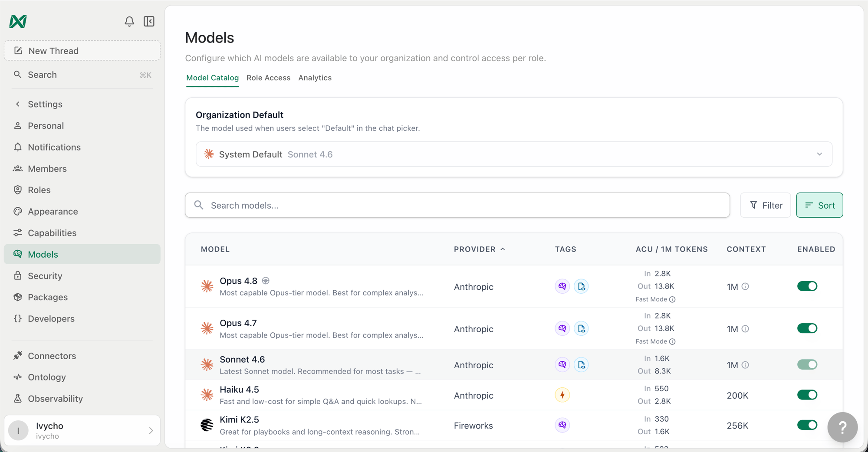Click Opus 4.8 document tag icon

click(x=581, y=286)
